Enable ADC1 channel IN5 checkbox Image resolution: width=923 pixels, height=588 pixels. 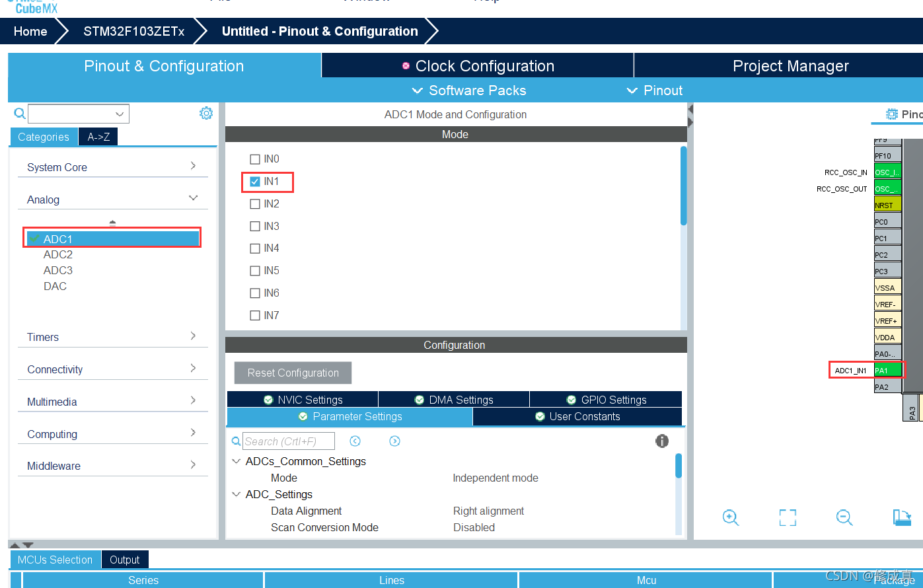[255, 271]
